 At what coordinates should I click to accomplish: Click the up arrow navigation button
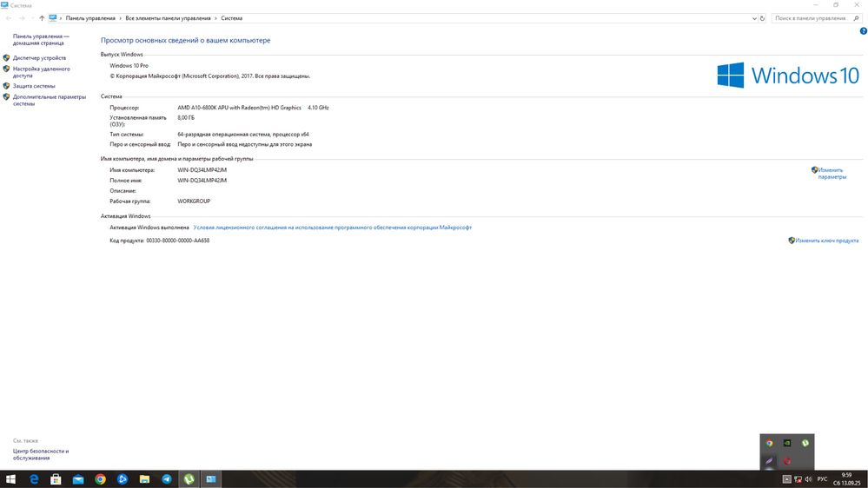42,18
